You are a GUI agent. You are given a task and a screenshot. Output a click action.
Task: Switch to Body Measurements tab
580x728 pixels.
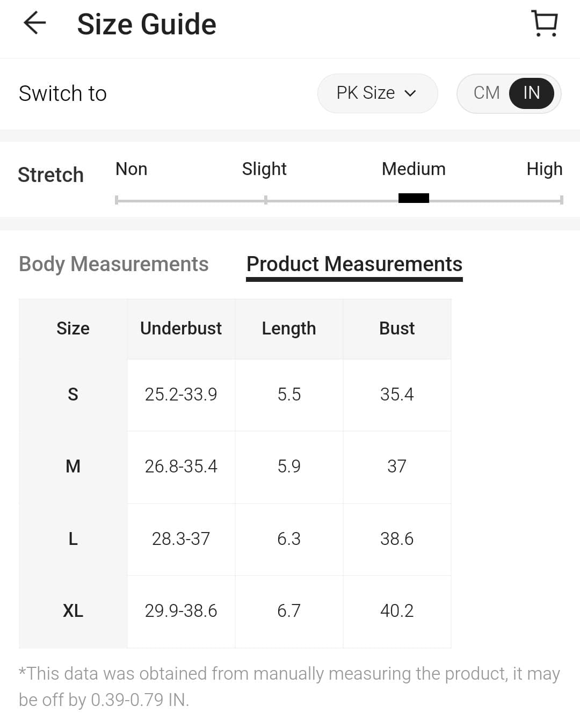tap(113, 264)
